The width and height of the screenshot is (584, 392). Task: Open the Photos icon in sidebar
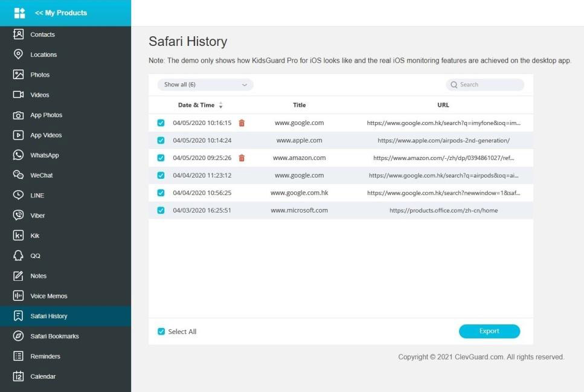point(18,74)
